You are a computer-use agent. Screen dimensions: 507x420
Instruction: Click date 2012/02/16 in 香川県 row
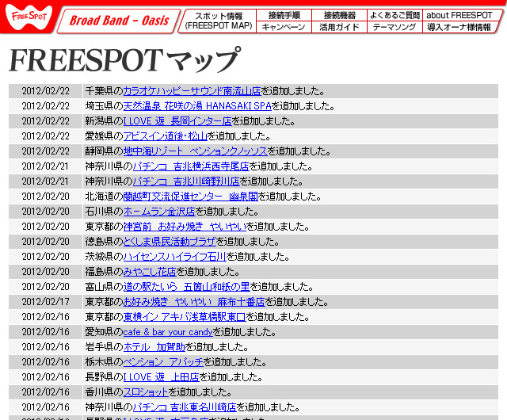coord(46,392)
